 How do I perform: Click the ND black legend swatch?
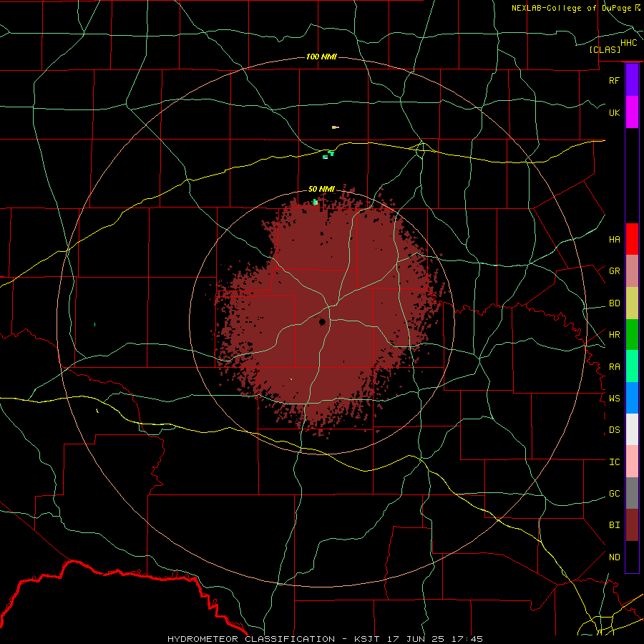click(632, 557)
